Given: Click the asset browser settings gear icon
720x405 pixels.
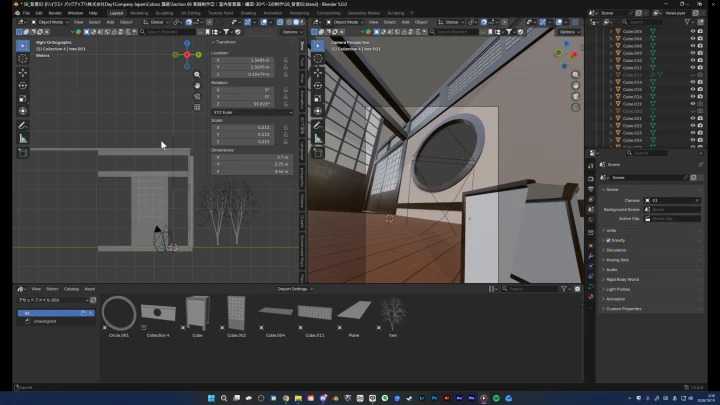Looking at the screenshot, I should pyautogui.click(x=577, y=289).
